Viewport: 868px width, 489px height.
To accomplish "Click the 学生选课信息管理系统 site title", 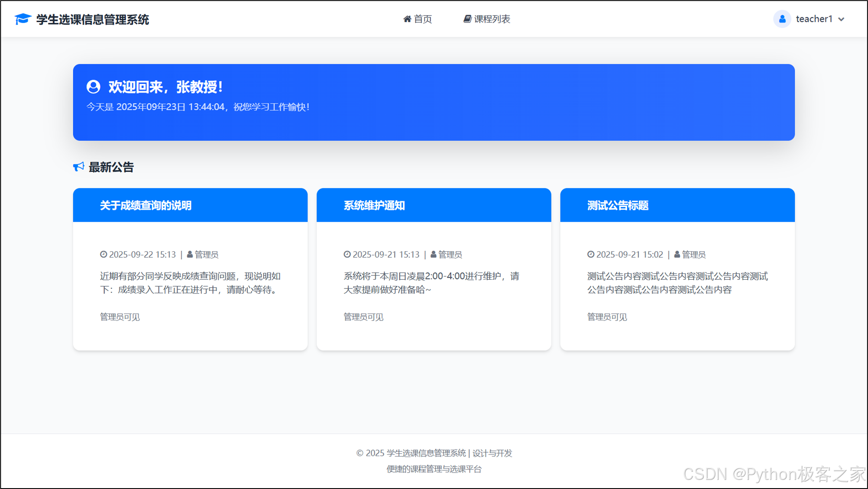I will (92, 19).
